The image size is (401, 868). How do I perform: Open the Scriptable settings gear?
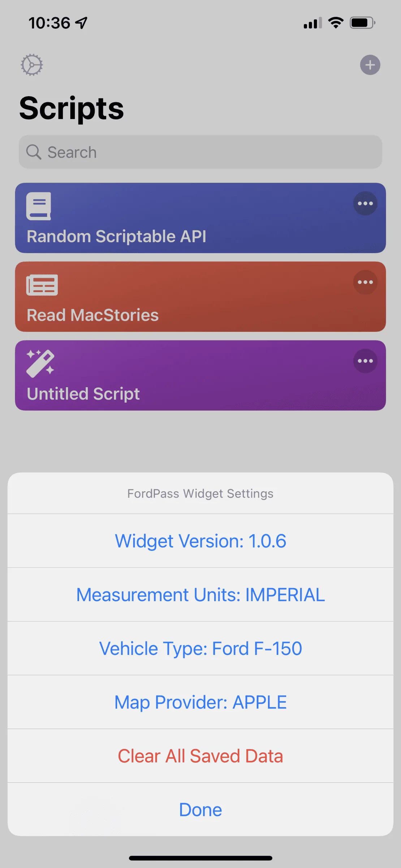(32, 65)
